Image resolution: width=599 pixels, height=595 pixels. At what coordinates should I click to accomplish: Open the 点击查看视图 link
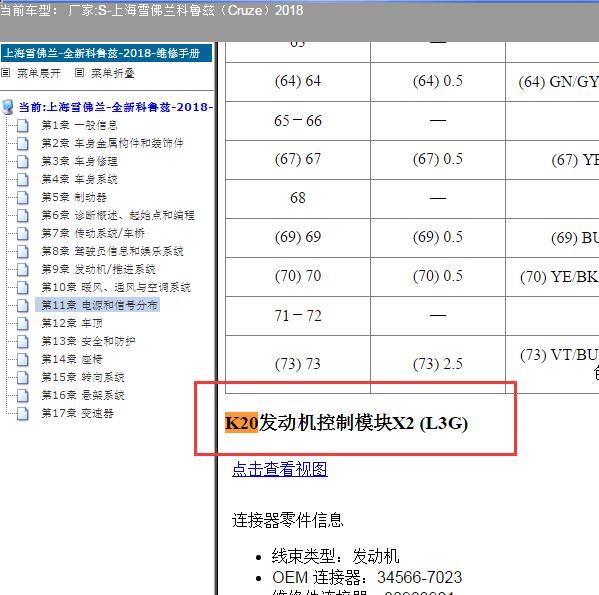[x=280, y=469]
